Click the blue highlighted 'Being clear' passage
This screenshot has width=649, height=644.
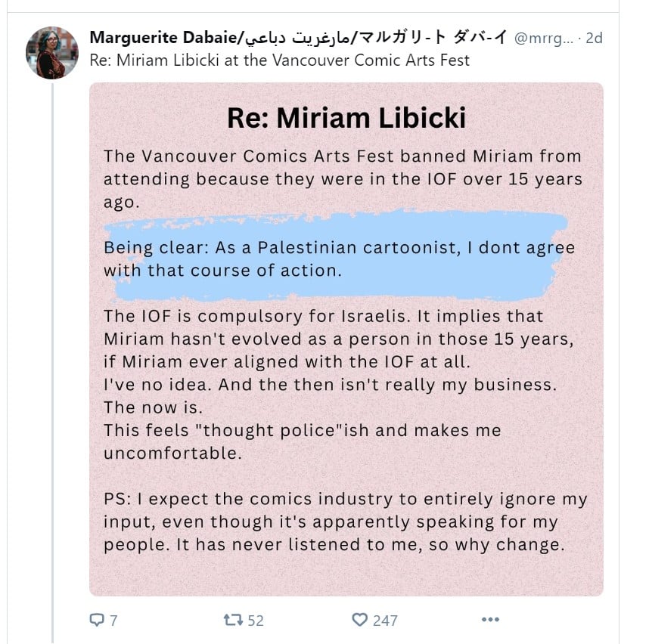tap(339, 259)
